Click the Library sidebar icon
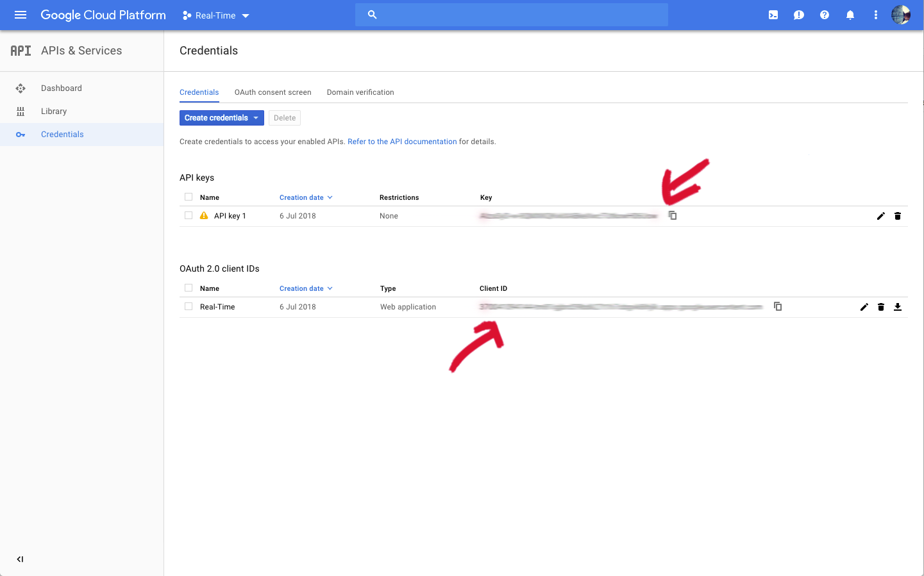 coord(21,111)
